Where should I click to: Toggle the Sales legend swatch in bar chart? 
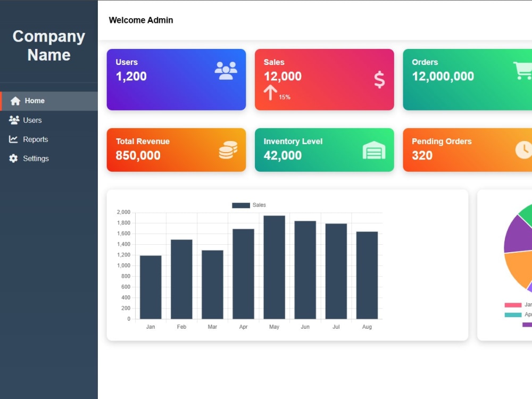241,205
